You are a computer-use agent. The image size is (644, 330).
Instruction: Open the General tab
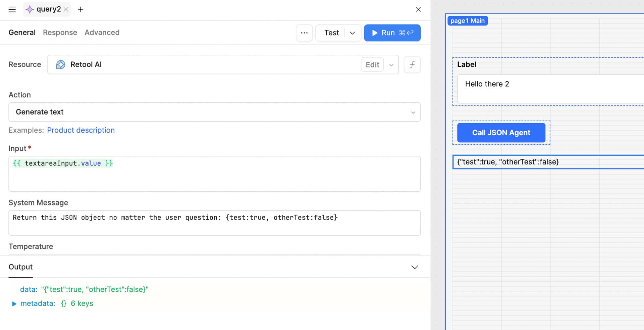point(22,33)
